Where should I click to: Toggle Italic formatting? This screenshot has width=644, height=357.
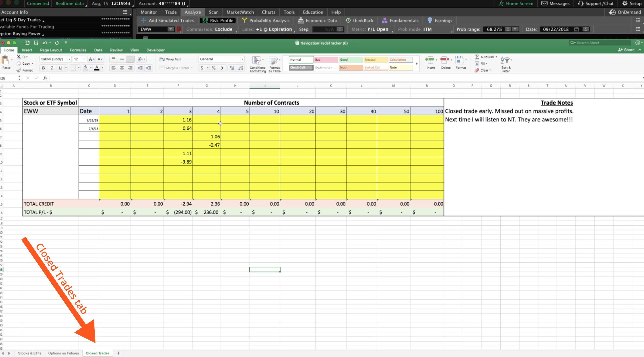(52, 68)
